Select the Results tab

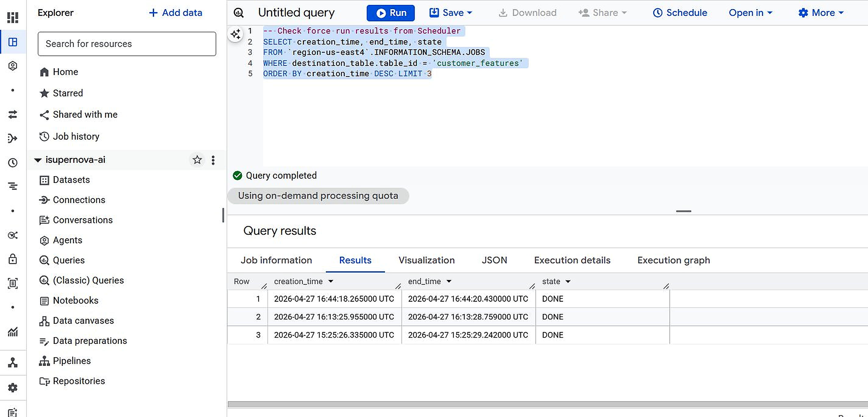[355, 260]
